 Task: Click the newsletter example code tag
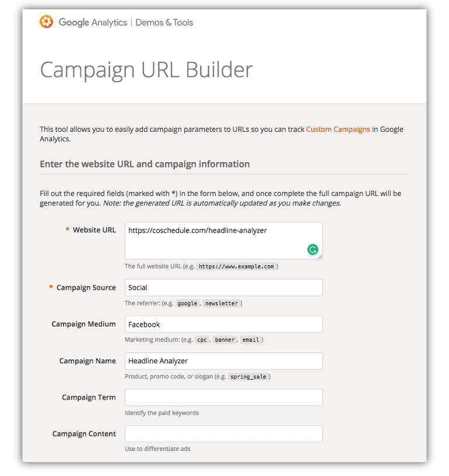click(x=222, y=303)
